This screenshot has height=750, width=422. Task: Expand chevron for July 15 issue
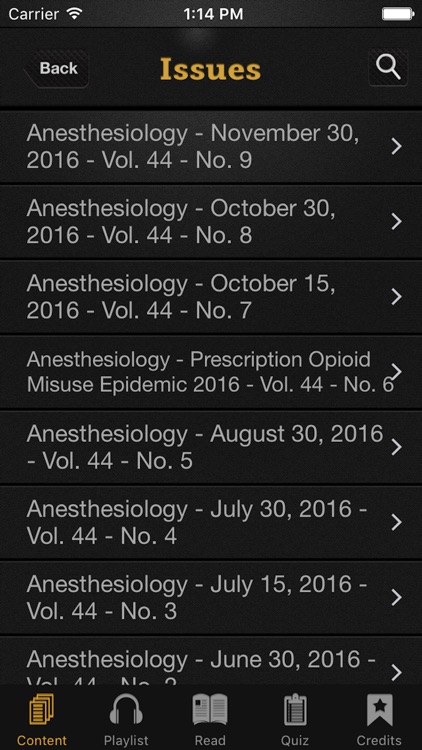(396, 597)
